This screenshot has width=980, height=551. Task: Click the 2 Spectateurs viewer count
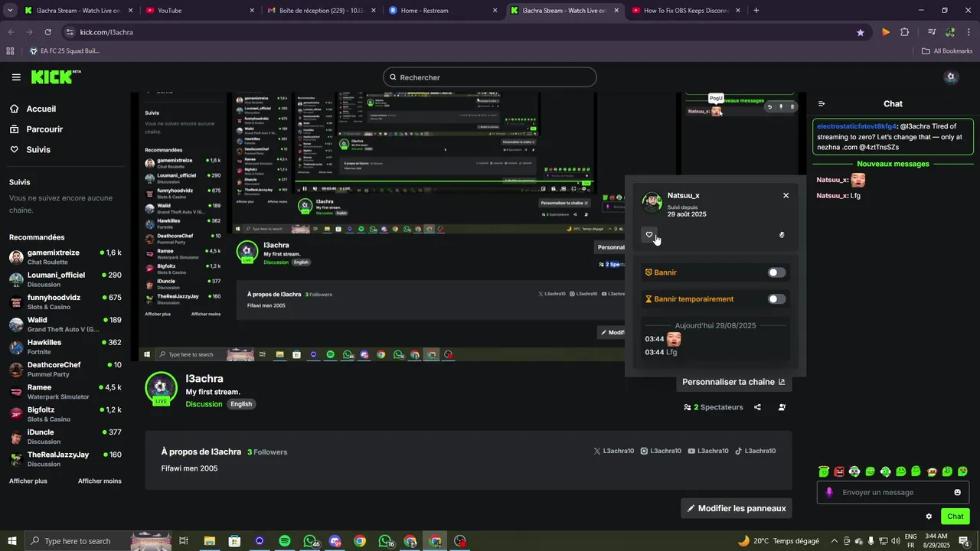click(x=714, y=407)
